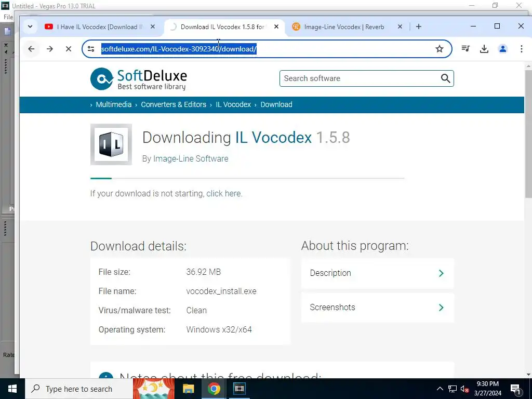
Task: Open the notification center icon
Action: pos(516,389)
